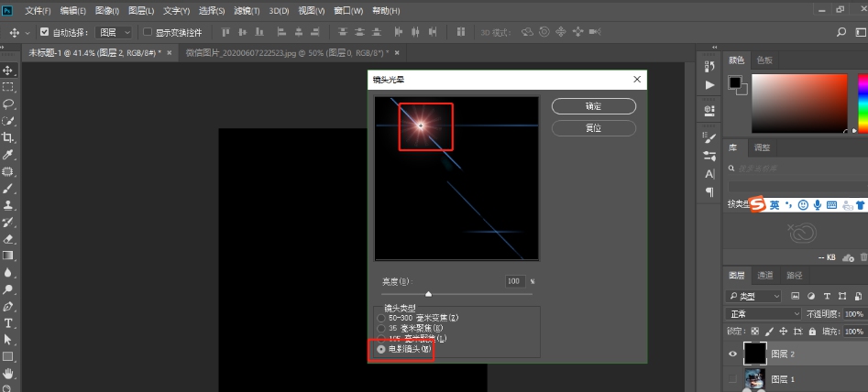Screen dimensions: 868x392
Task: Pick the Lasso tool
Action: 8,103
